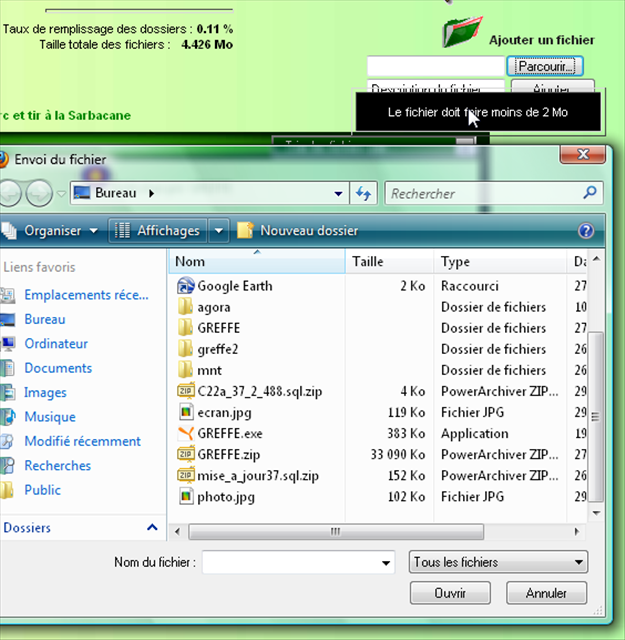Select the Google Earth shortcut icon
This screenshot has height=640, width=625.
pos(185,286)
